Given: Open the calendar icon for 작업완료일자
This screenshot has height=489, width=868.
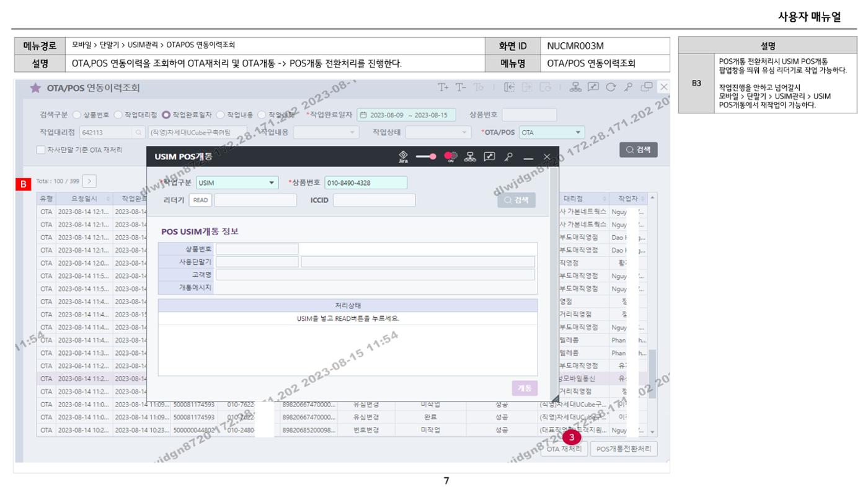Looking at the screenshot, I should [x=363, y=115].
